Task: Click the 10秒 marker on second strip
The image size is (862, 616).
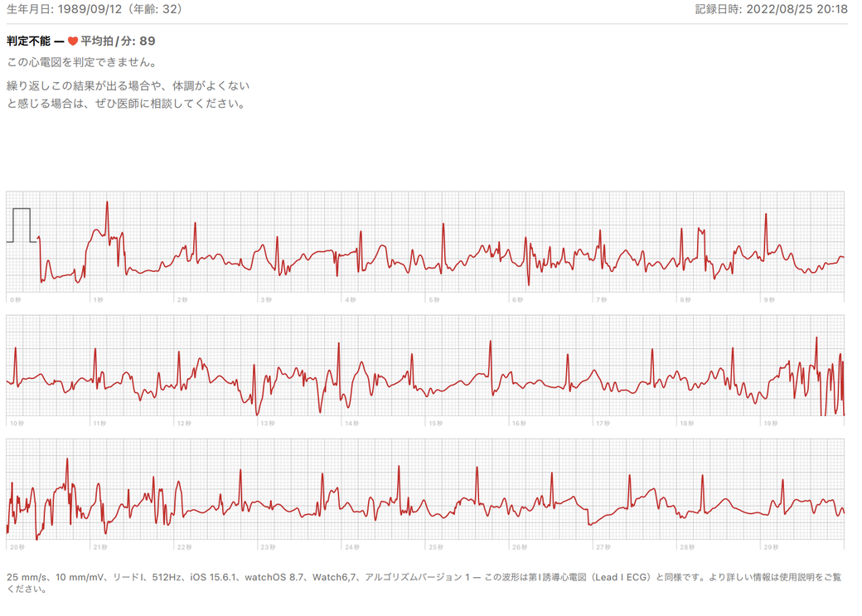Action: [x=16, y=423]
